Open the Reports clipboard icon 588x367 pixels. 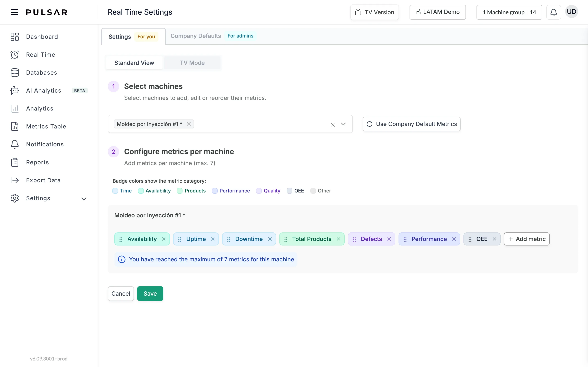pyautogui.click(x=14, y=162)
